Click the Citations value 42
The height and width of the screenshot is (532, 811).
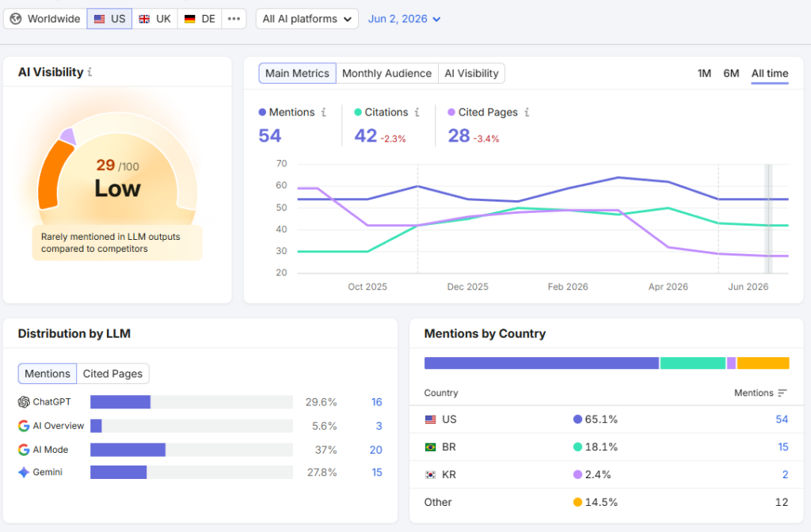coord(366,135)
